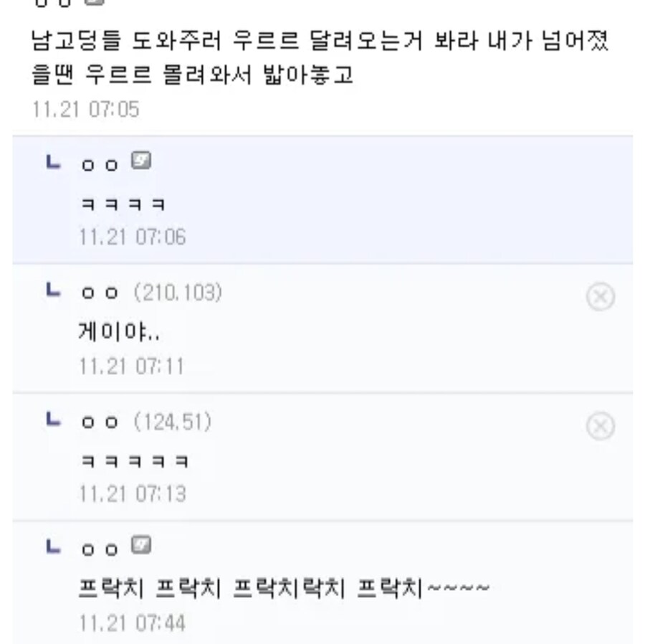Open the ㅇㅇ nickname above the 프락치 comment
645x644 pixels.
(100, 549)
